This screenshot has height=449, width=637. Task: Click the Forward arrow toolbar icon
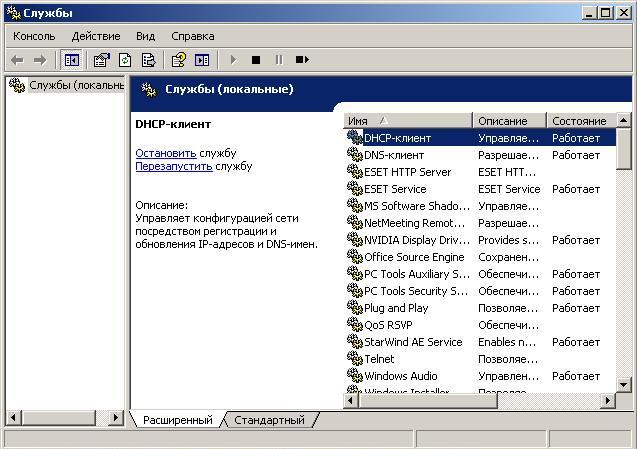point(40,60)
